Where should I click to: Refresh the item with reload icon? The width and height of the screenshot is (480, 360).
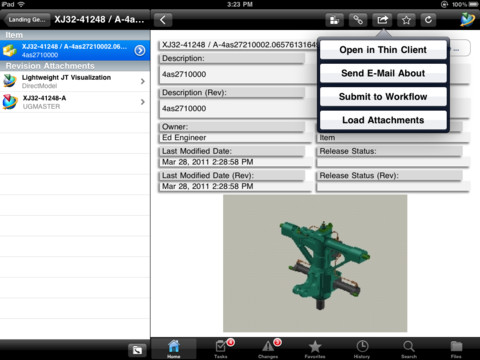coord(428,20)
